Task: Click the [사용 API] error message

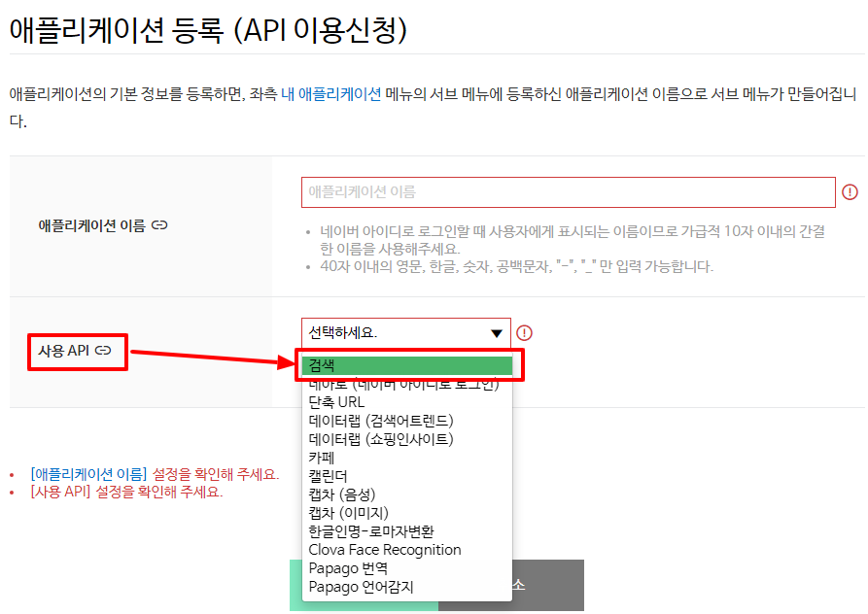Action: pos(126,492)
